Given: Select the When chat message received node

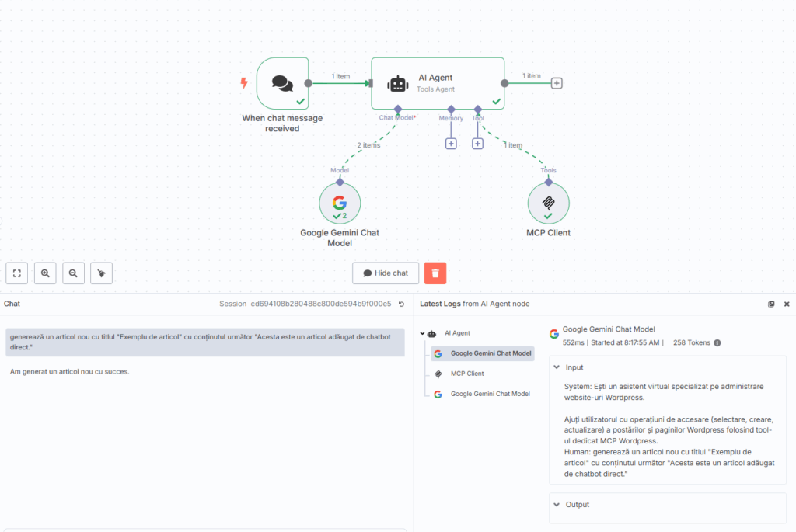Looking at the screenshot, I should point(283,83).
